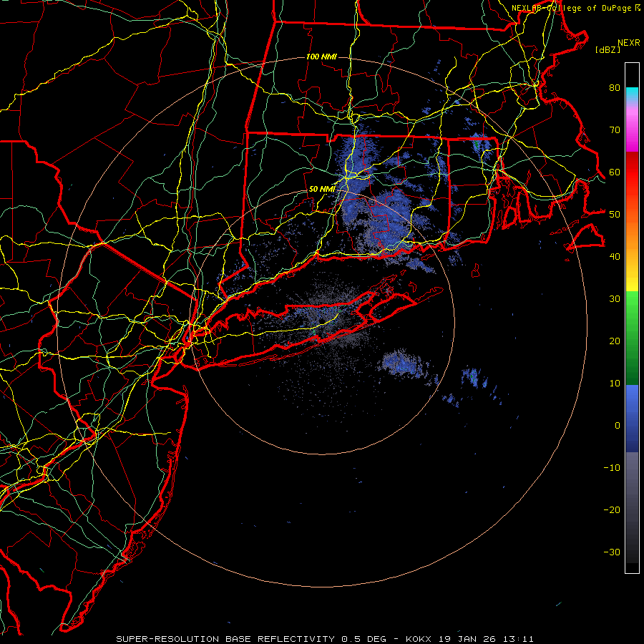Click the "80" value on the dBZ scale
The width and height of the screenshot is (644, 644).
coord(615,88)
